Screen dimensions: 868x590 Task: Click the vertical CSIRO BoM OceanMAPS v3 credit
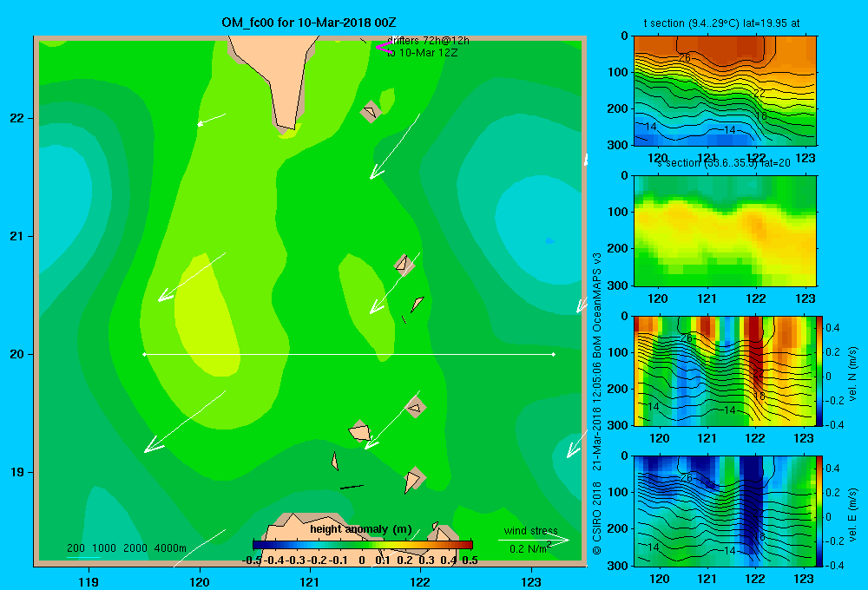pos(597,404)
